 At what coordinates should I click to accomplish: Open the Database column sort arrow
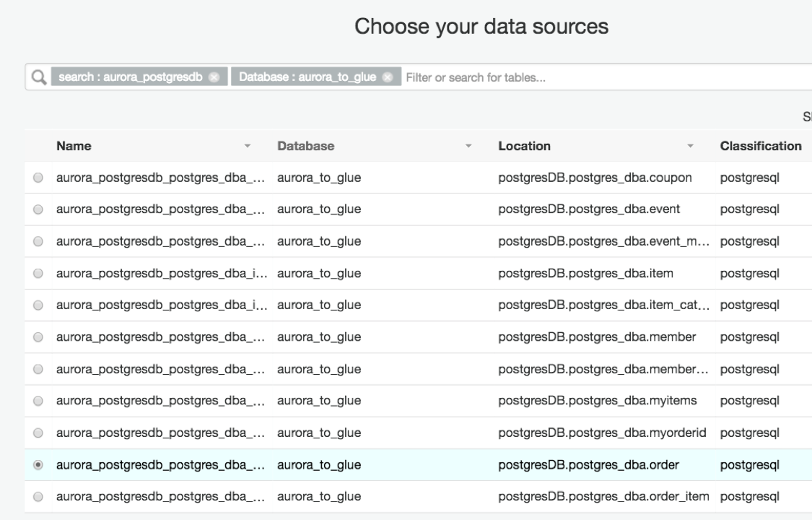pos(470,147)
